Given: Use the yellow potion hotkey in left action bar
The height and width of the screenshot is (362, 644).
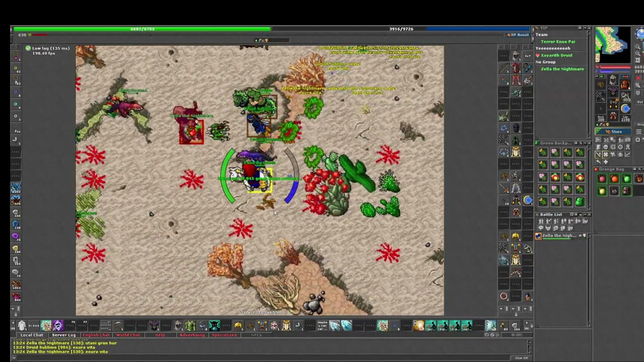Looking at the screenshot, I should click(16, 248).
